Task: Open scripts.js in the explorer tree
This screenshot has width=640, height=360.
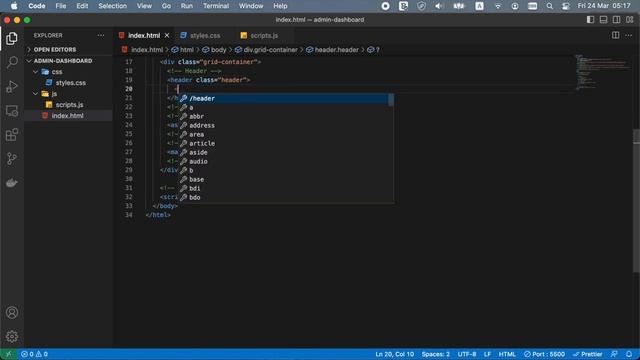Action: [69, 105]
